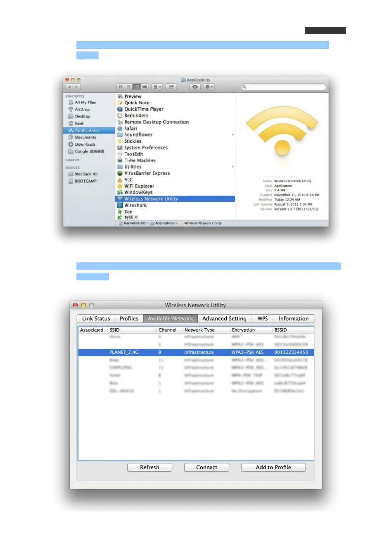392x555 pixels.
Task: Select WiFi Explorer application
Action: pyautogui.click(x=136, y=186)
